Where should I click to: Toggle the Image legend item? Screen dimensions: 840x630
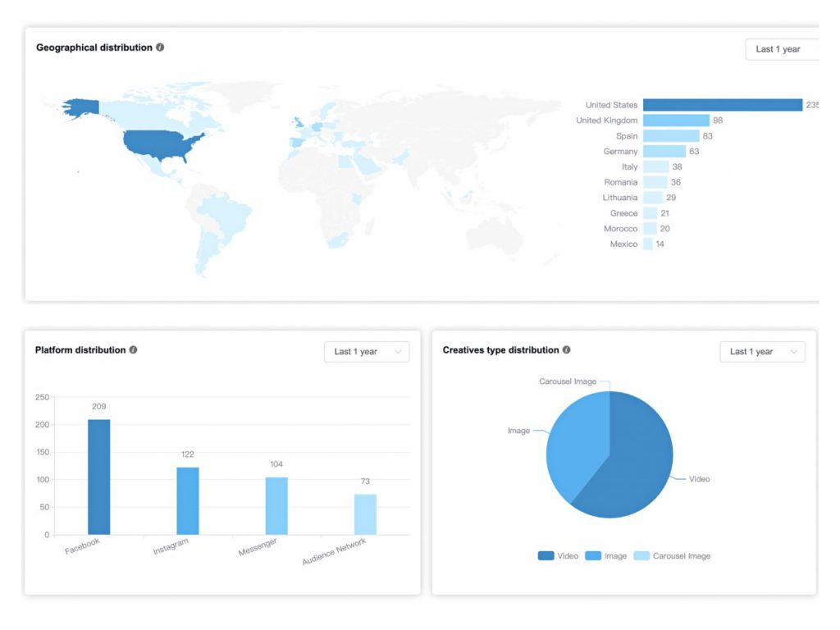606,556
